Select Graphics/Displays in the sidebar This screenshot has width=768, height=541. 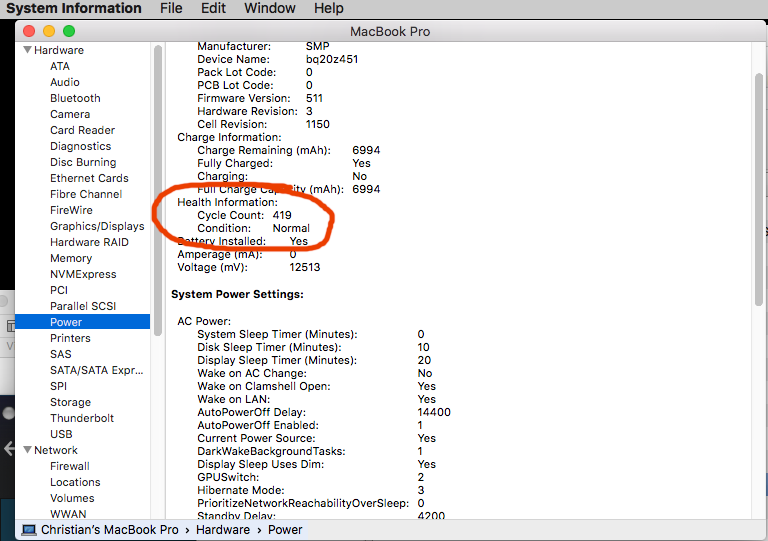(x=97, y=226)
